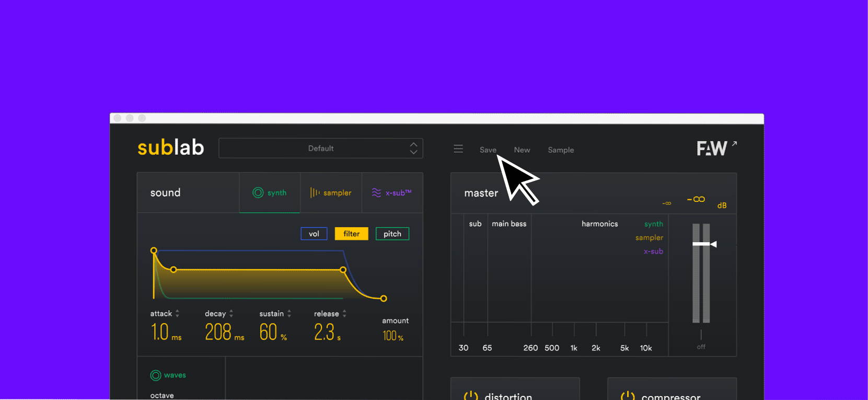Toggle synth in the analyzer legend

click(653, 224)
